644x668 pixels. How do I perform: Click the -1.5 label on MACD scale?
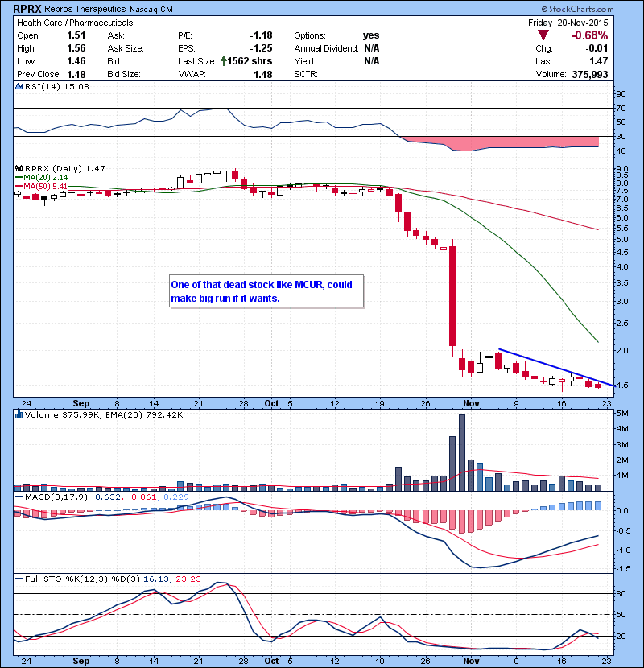(x=623, y=569)
